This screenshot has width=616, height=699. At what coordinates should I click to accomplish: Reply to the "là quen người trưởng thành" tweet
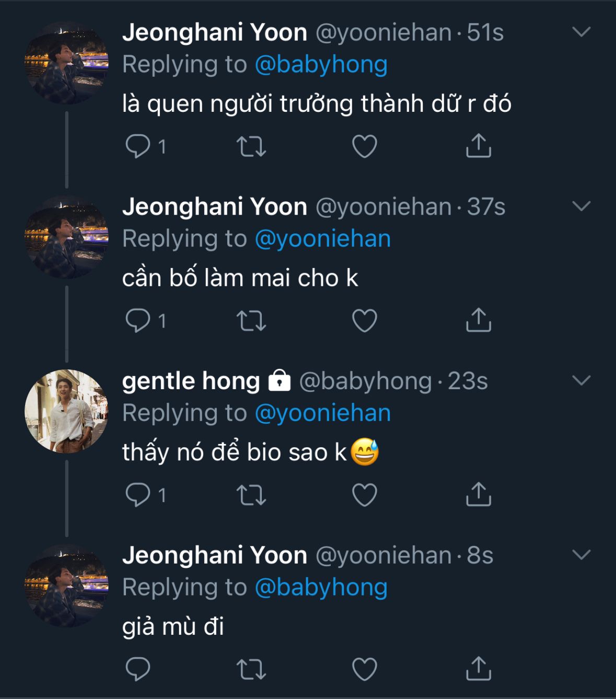(x=138, y=146)
